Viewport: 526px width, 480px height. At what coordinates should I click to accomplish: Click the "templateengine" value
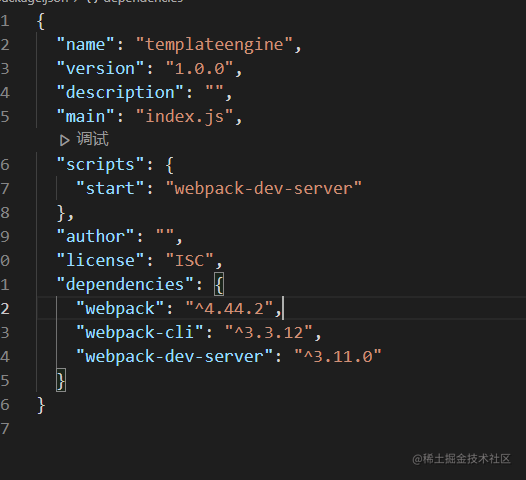point(215,45)
